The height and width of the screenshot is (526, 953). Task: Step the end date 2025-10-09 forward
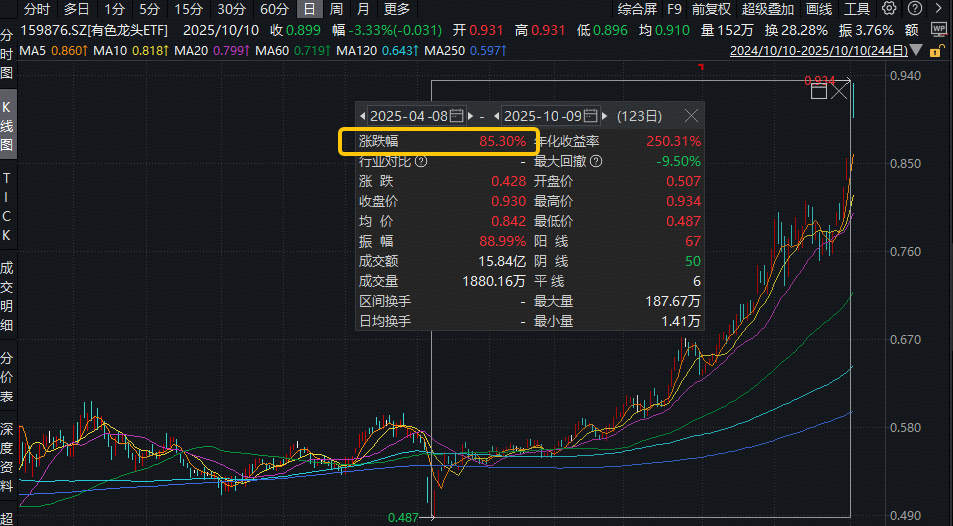[x=604, y=116]
